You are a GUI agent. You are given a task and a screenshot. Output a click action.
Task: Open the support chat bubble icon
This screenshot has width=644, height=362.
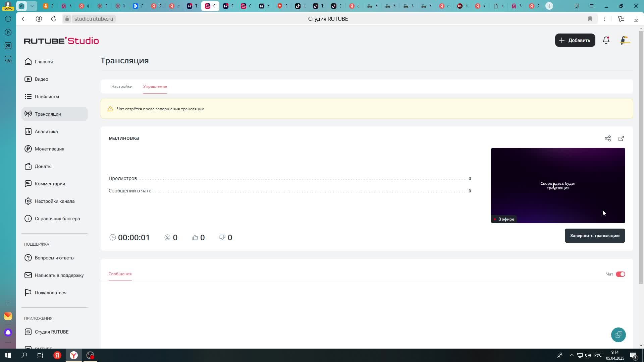618,335
